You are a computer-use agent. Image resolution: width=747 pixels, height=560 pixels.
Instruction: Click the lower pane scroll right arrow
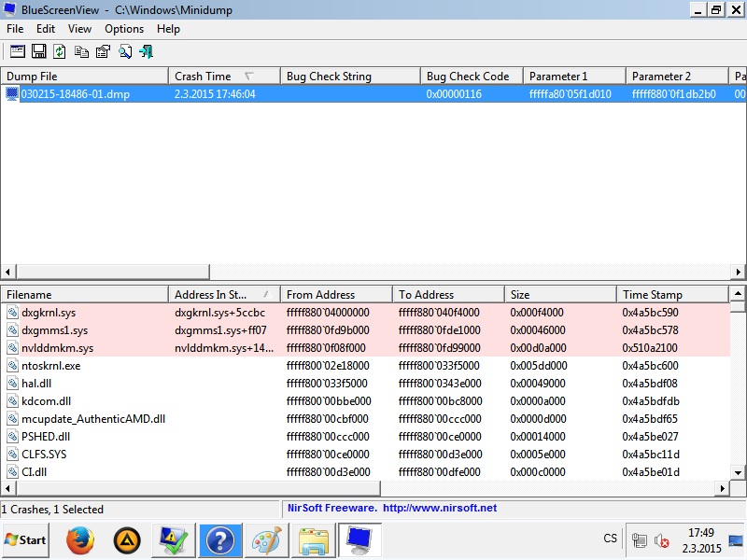click(722, 488)
